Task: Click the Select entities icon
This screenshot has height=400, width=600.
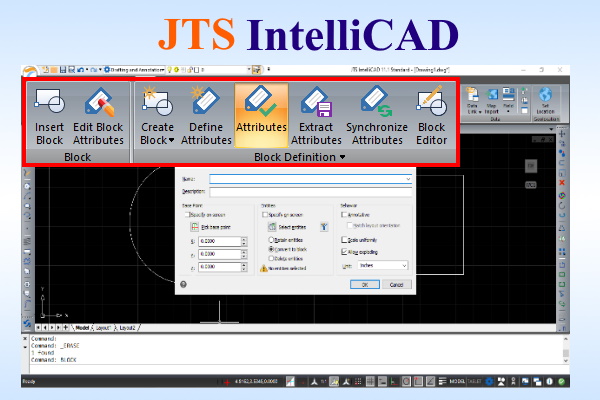Action: [272, 227]
